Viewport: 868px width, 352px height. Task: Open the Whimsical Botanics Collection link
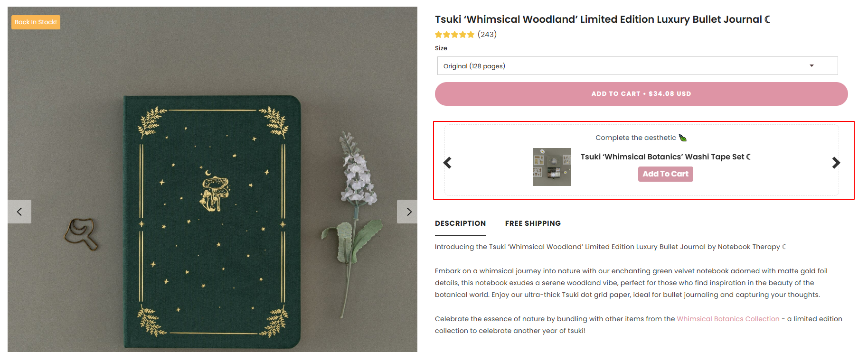[x=727, y=318]
